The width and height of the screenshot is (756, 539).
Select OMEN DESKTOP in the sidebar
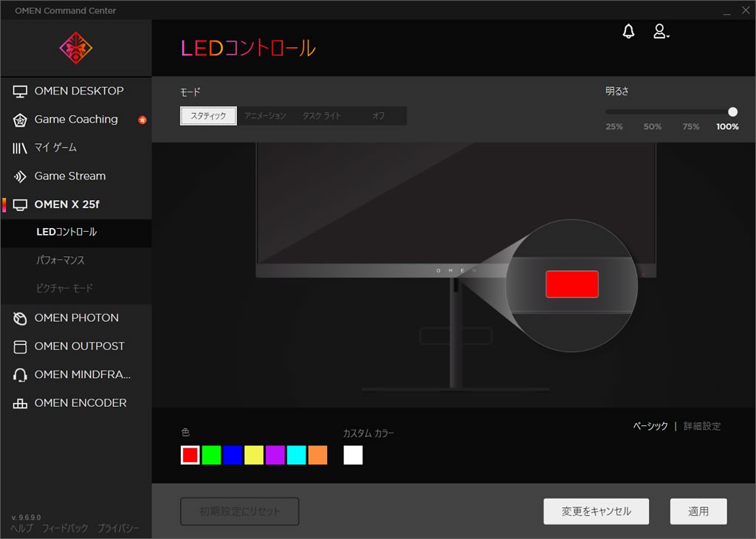pos(78,91)
